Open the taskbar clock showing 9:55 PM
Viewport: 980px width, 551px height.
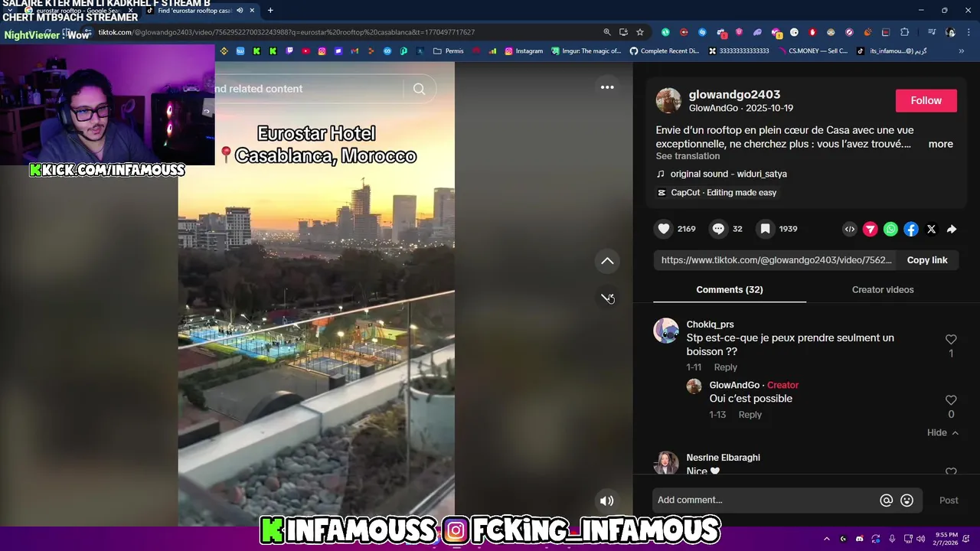click(946, 539)
